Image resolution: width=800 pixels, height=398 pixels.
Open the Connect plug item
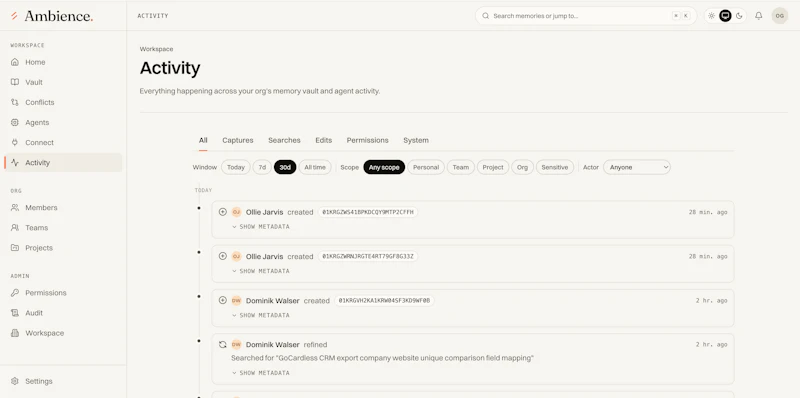click(x=63, y=142)
